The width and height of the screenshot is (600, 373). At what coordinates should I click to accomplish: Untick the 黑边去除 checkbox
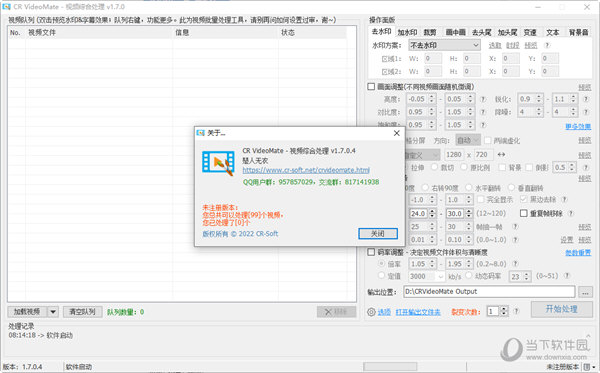(523, 200)
